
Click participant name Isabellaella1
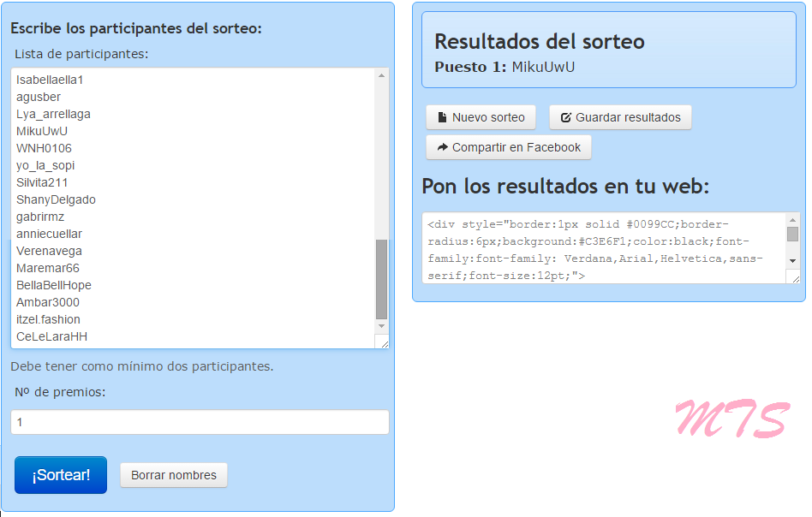click(50, 80)
